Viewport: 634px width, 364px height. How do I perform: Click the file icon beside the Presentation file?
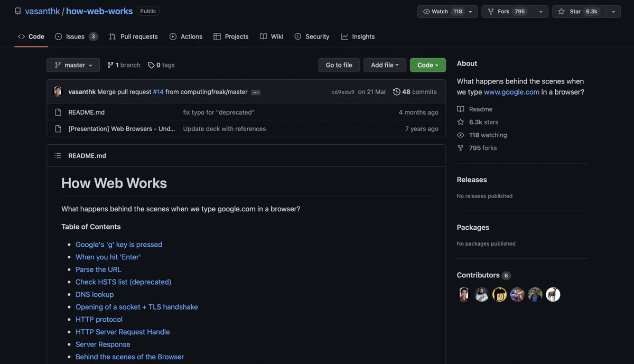(x=58, y=128)
